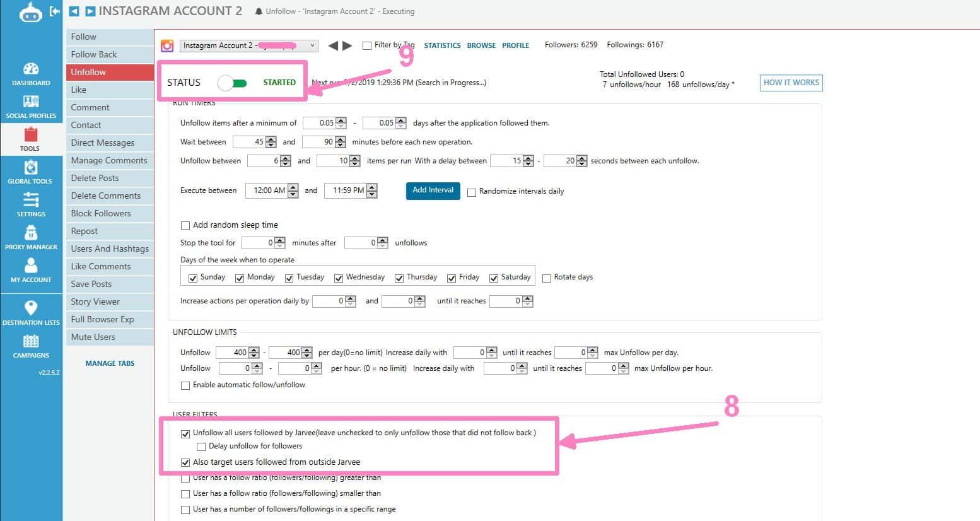The height and width of the screenshot is (521, 980).
Task: Open the Story Viewer tab
Action: [110, 301]
